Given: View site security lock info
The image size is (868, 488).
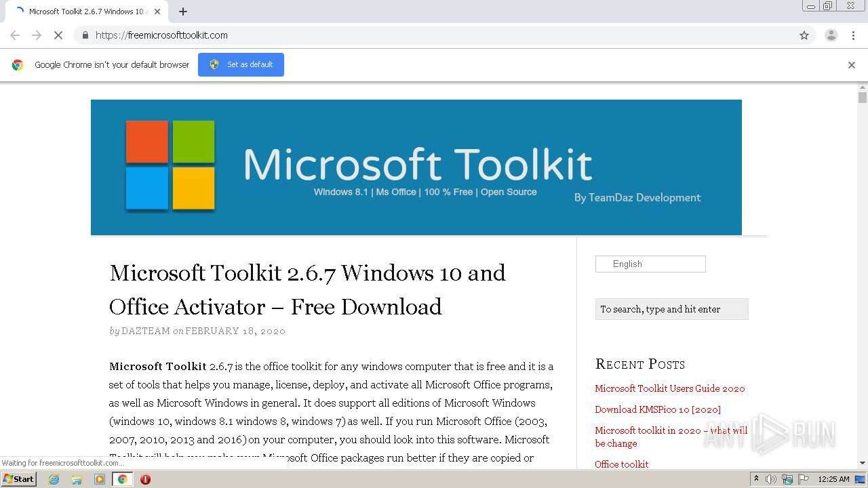Looking at the screenshot, I should click(x=85, y=35).
